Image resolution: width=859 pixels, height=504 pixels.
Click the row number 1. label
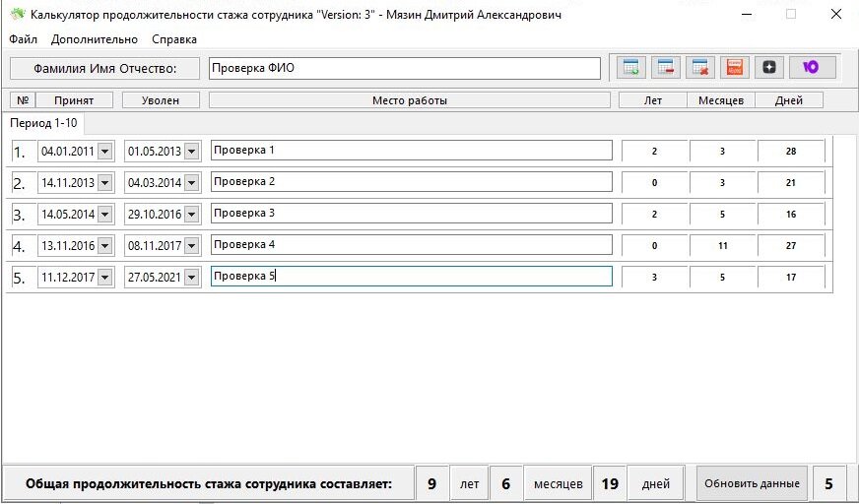[x=19, y=152]
